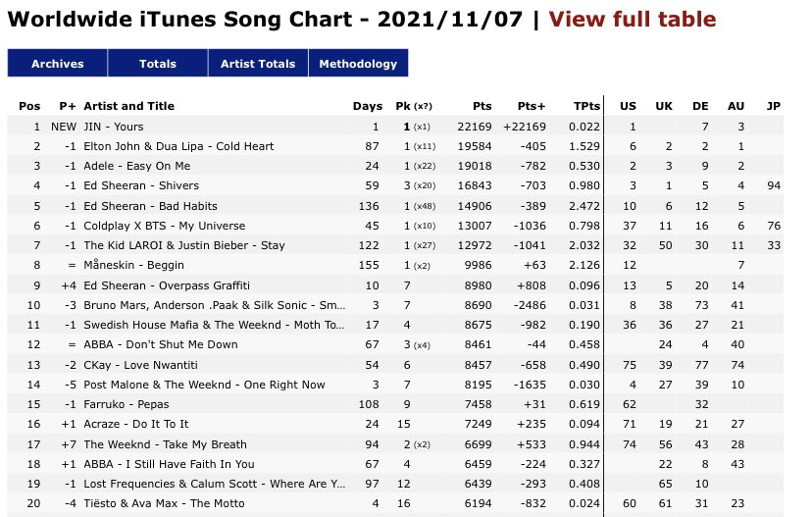
Task: Click ABBA - Don't Shut Me Down
Action: [161, 344]
